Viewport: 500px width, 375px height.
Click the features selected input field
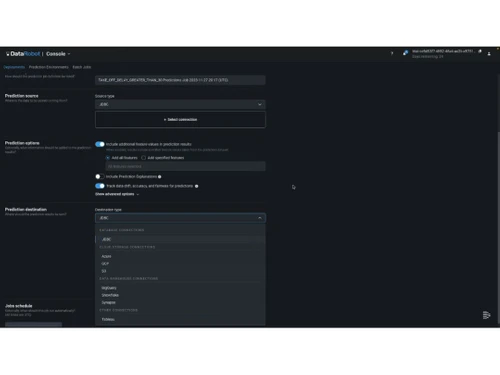[x=186, y=166]
